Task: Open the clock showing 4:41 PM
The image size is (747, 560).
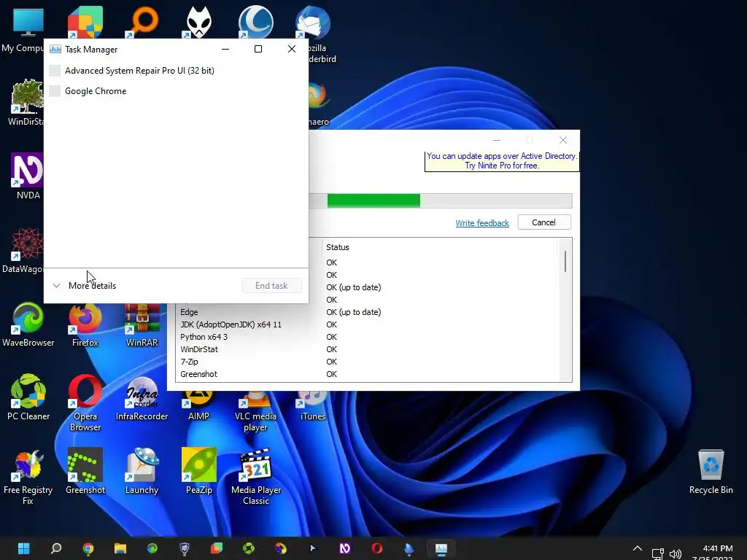Action: tap(718, 553)
